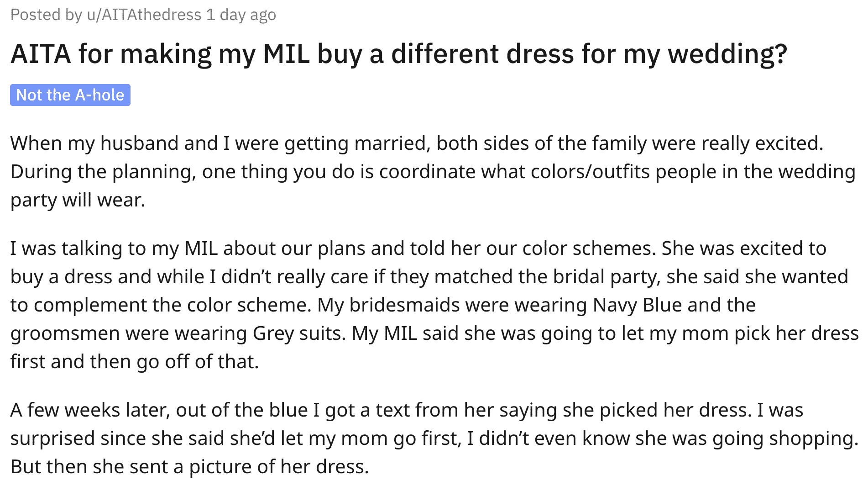Click the word 'groomsmen' in second paragraph
868x486 pixels.
(65, 333)
